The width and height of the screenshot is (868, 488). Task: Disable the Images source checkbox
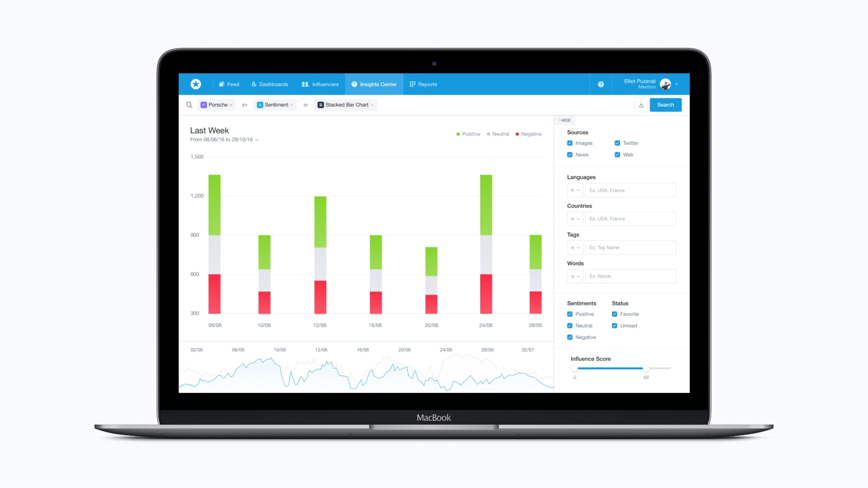tap(570, 143)
